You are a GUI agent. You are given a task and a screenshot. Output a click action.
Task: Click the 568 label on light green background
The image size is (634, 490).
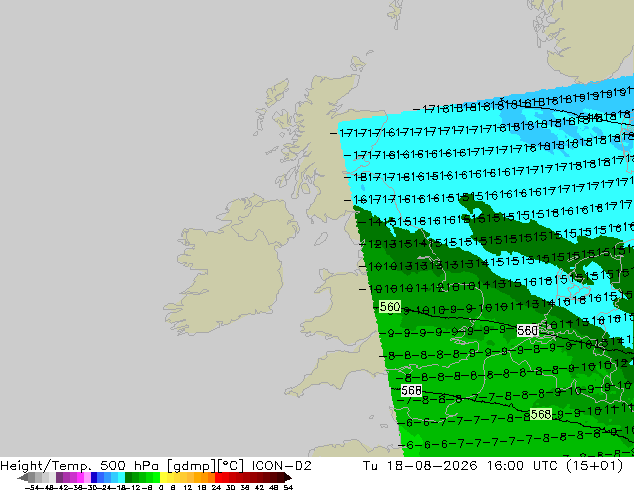click(x=541, y=414)
